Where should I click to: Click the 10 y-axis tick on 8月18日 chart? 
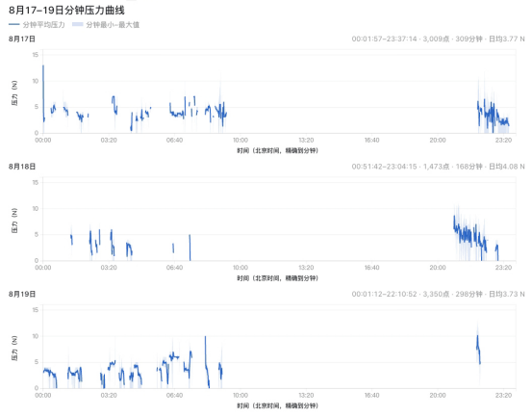click(x=36, y=208)
